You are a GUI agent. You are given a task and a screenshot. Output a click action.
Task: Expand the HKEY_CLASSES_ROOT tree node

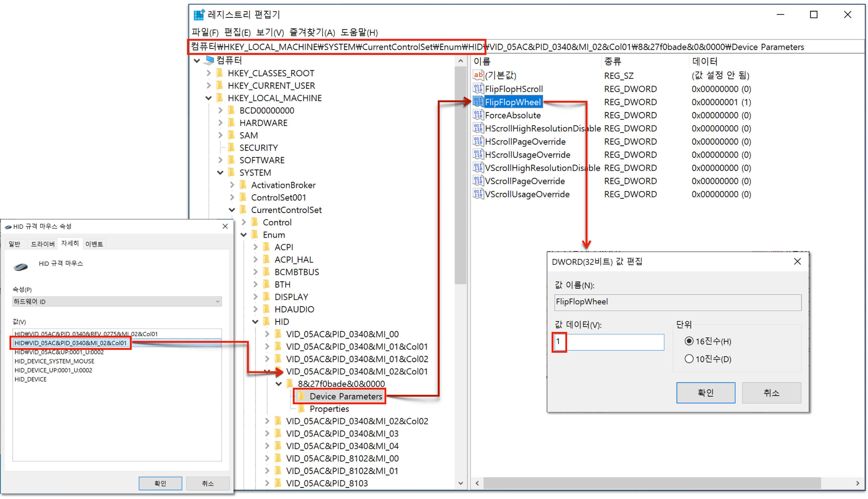pyautogui.click(x=209, y=73)
